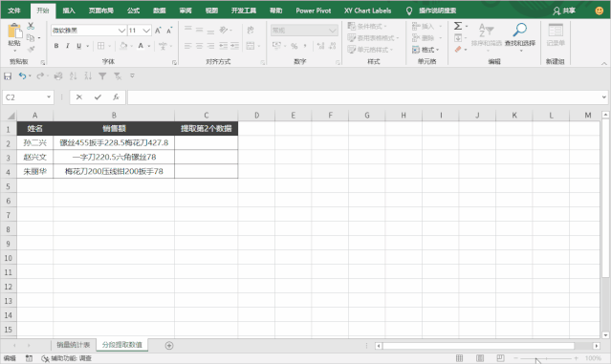Click the Save icon in quick access toolbar

(8, 75)
